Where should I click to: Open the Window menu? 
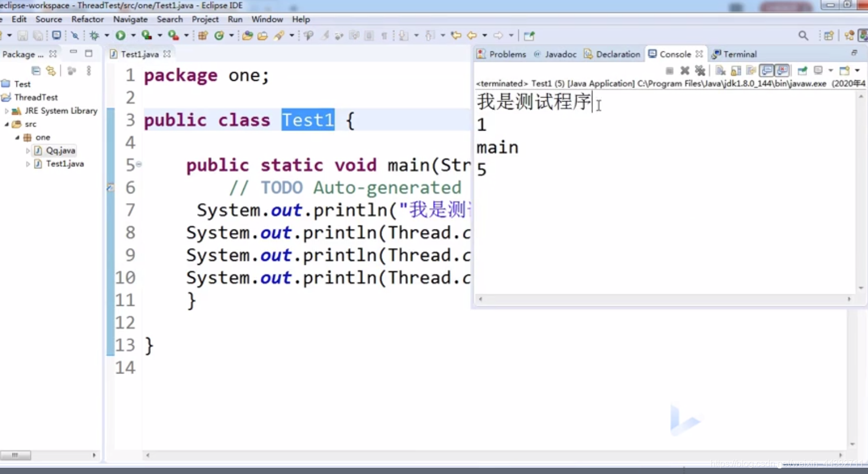pos(267,19)
